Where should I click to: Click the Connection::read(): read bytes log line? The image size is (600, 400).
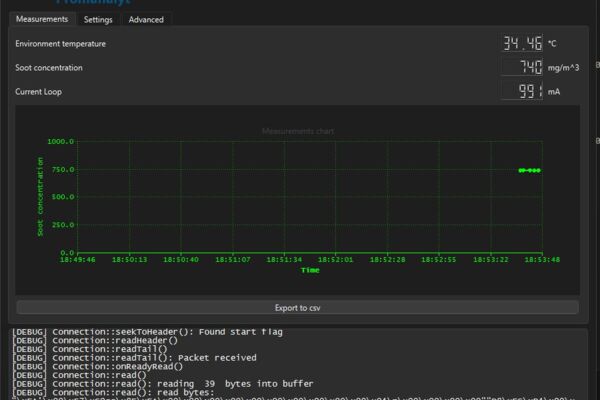[113, 392]
